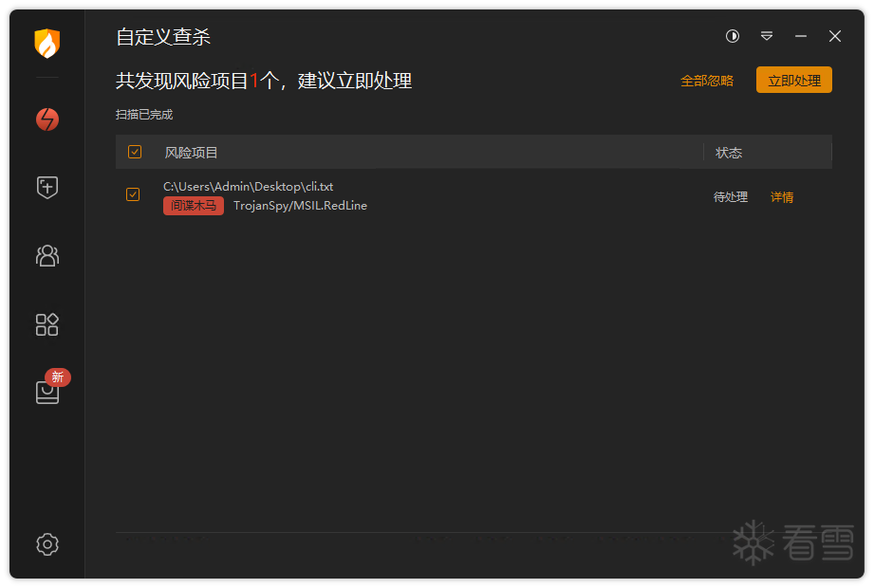The width and height of the screenshot is (874, 588).
Task: Minimize the window
Action: tap(800, 36)
